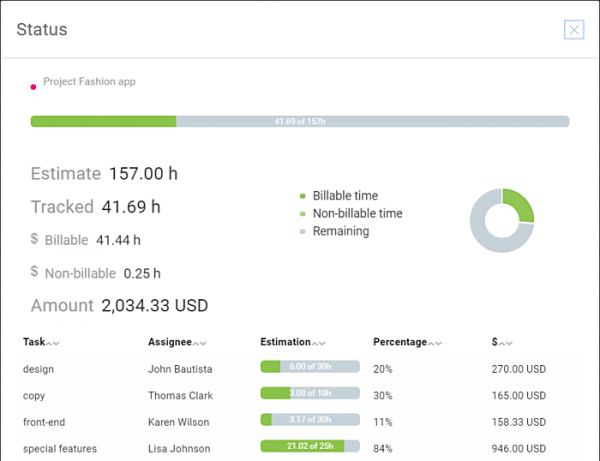The width and height of the screenshot is (600, 461).
Task: Close the Status dialog
Action: (574, 30)
